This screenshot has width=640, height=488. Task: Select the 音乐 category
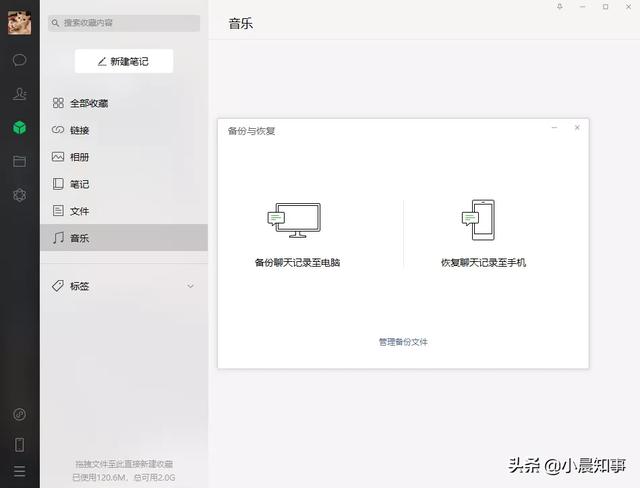click(x=124, y=237)
